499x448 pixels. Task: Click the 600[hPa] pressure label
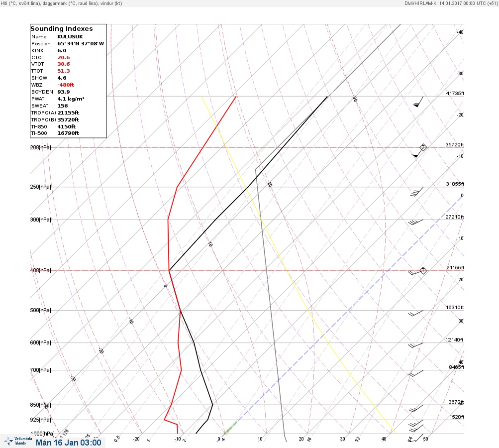pyautogui.click(x=40, y=343)
